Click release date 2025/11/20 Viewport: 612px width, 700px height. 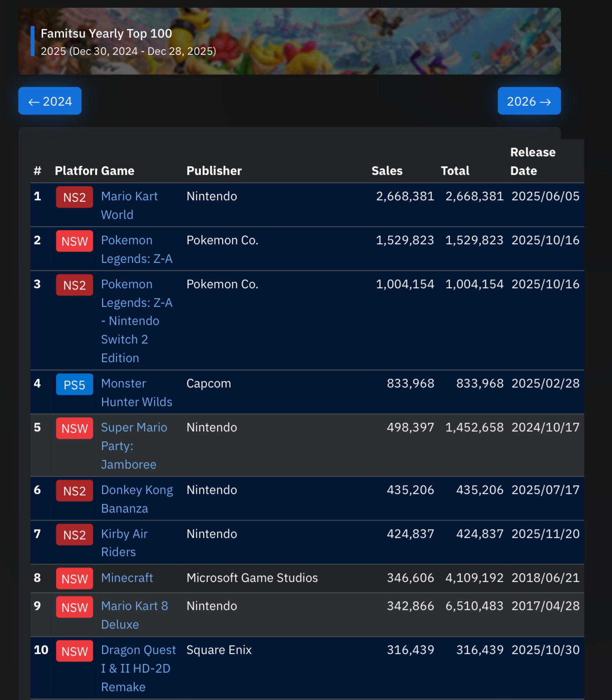click(545, 534)
